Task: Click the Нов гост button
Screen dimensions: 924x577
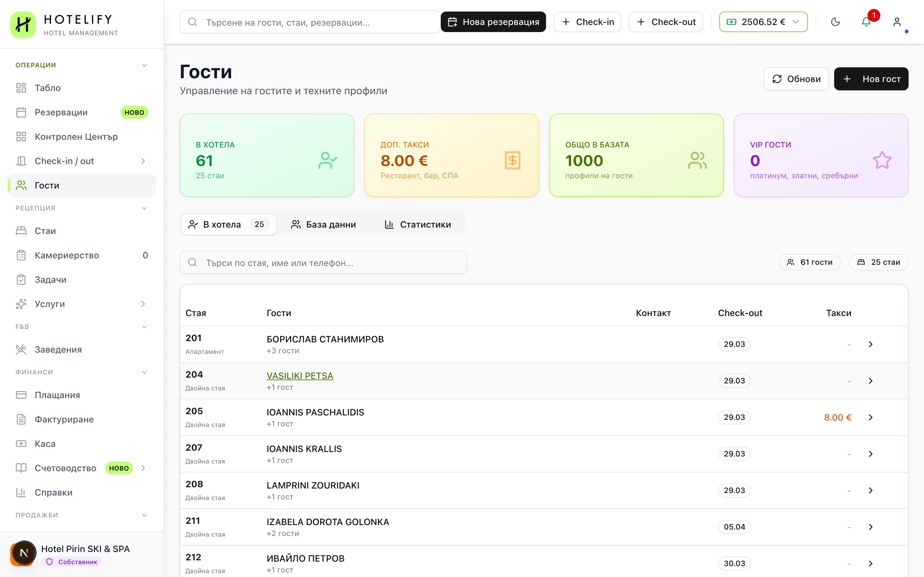Action: click(871, 79)
